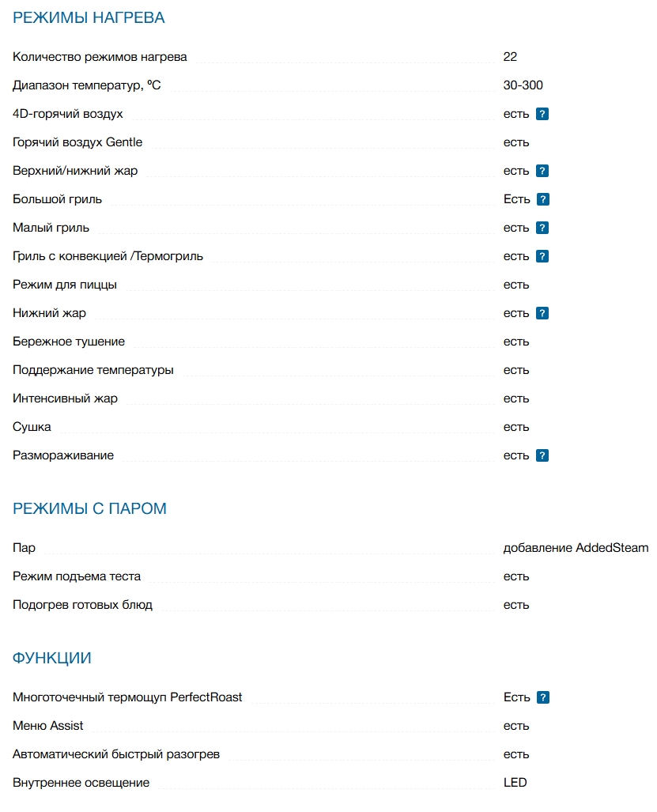
Task: Open question mark for Размораживание
Action: 542,455
